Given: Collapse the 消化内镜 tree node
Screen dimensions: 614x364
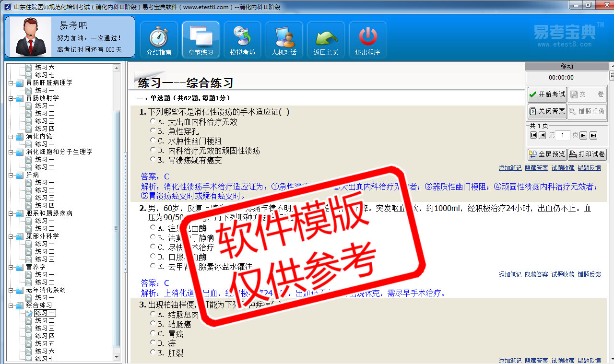Looking at the screenshot, I should [x=11, y=136].
